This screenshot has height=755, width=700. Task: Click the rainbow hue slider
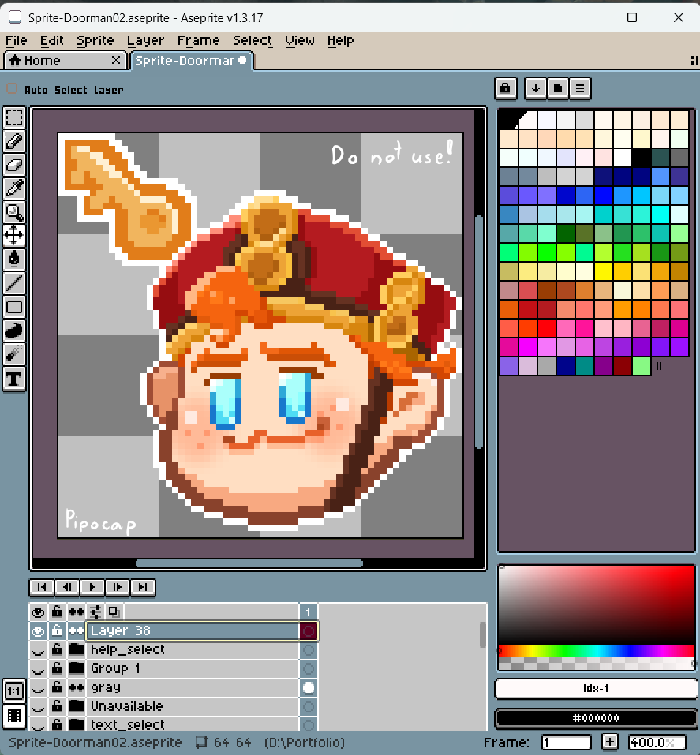[597, 651]
